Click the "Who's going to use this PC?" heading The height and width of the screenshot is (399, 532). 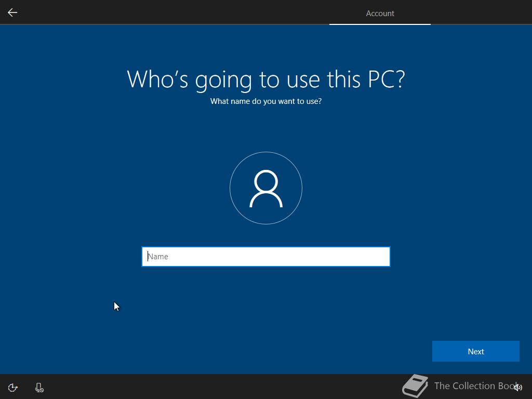pyautogui.click(x=266, y=79)
